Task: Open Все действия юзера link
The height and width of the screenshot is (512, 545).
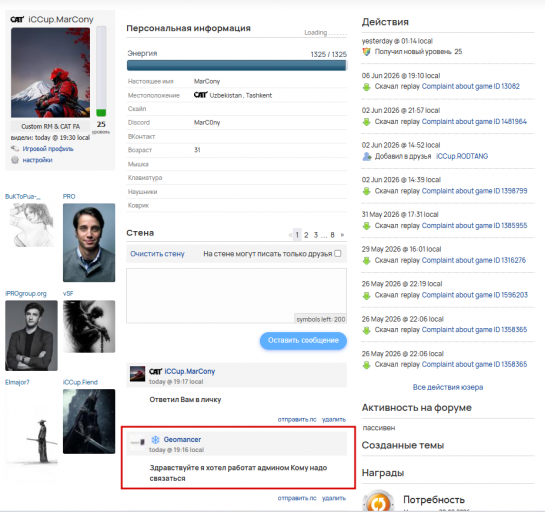Action: [x=448, y=387]
